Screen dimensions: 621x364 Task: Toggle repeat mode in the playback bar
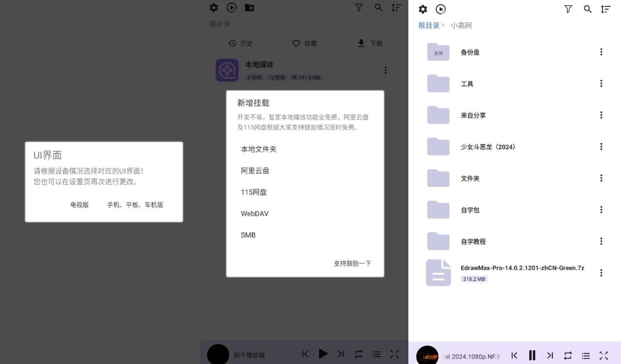(568, 355)
